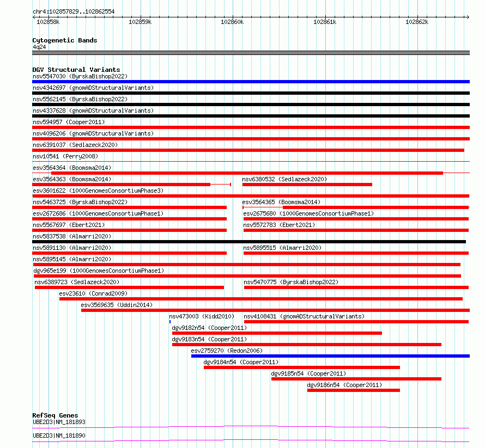This screenshot has width=485, height=448.
Task: Open the nsv4337628 gnomAD variant label
Action: click(93, 111)
